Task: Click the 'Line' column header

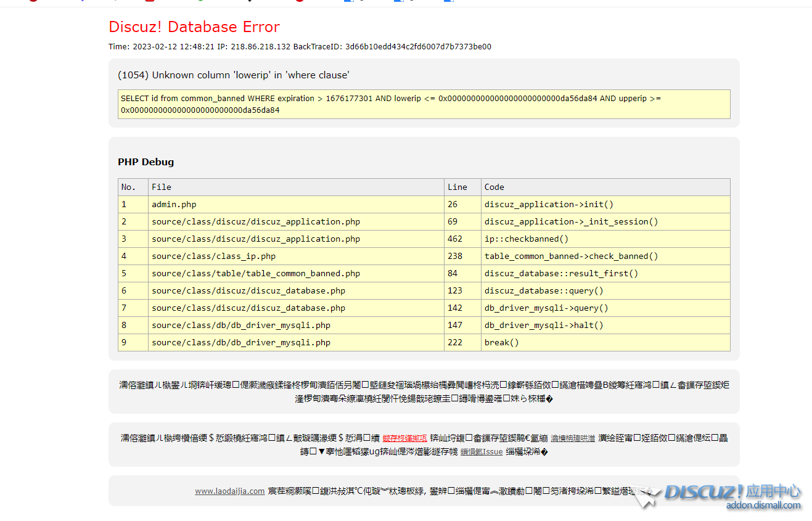Action: 462,187
